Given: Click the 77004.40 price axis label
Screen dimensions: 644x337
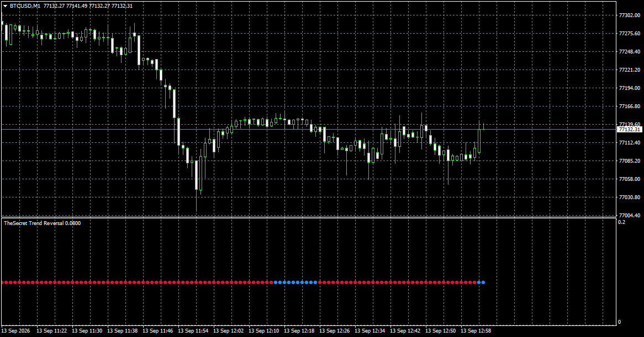Looking at the screenshot, I should pos(629,215).
